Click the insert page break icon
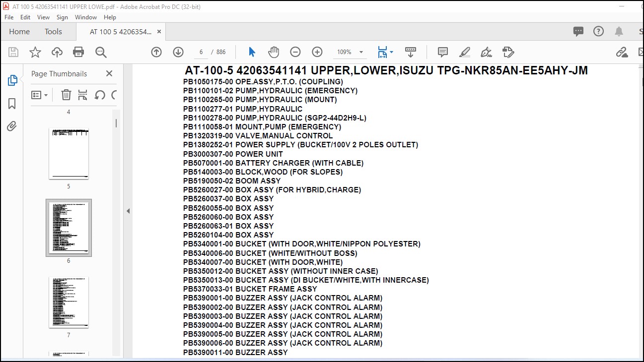644x362 pixels. click(x=83, y=95)
